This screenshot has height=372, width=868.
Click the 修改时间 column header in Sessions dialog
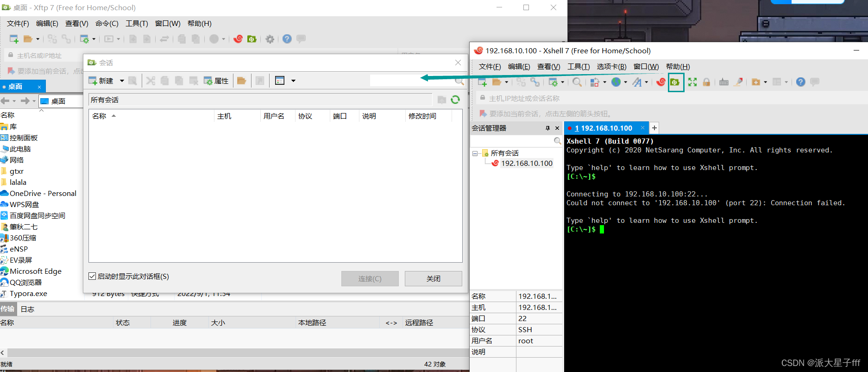tap(428, 116)
